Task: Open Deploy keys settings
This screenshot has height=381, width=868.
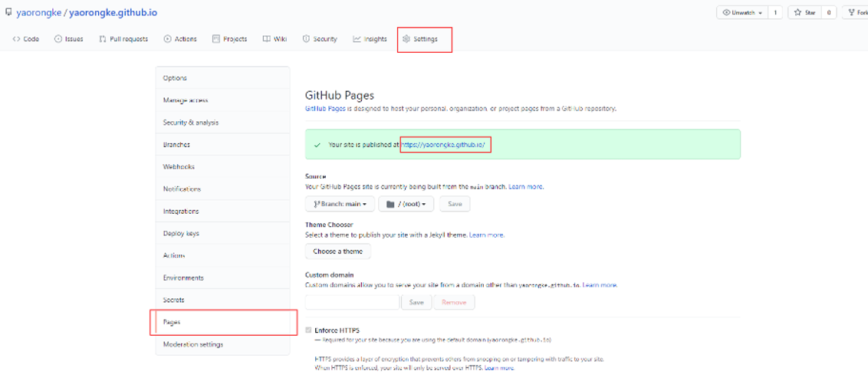Action: pos(222,233)
